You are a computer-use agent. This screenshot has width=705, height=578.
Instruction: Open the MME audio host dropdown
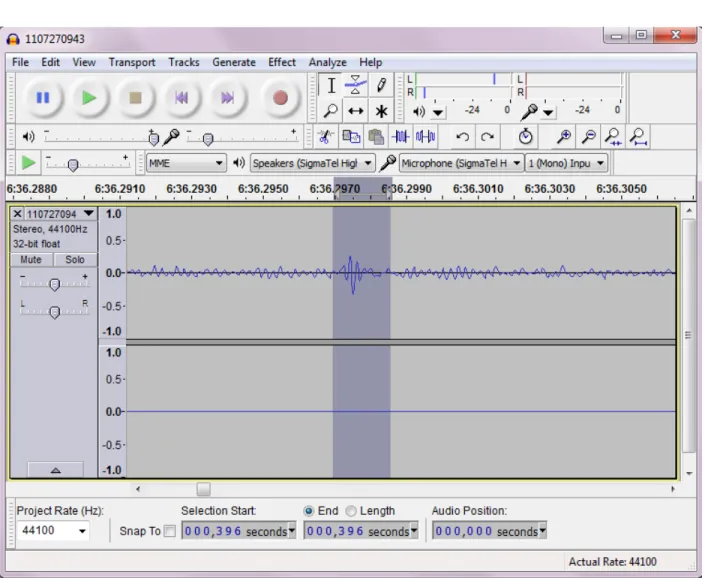(x=186, y=163)
